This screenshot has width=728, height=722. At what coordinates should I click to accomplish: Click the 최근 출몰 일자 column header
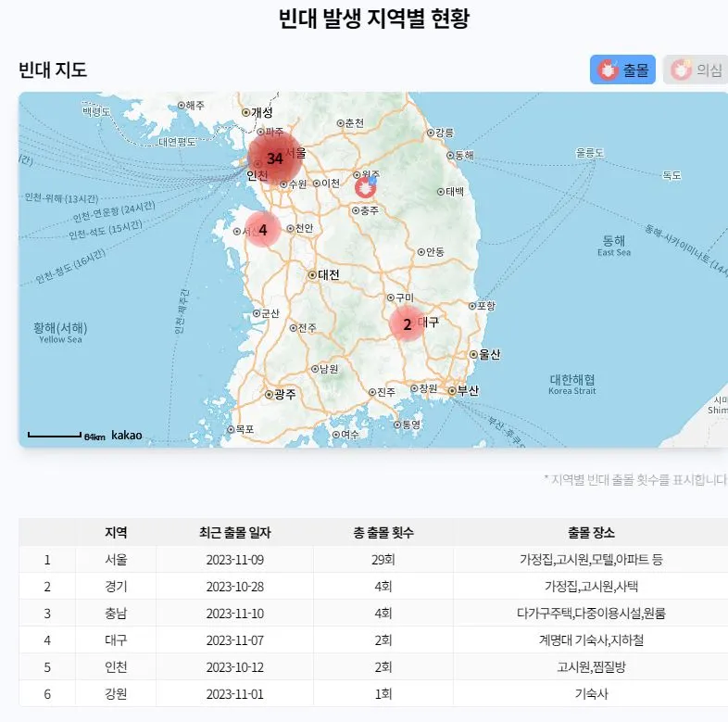pyautogui.click(x=235, y=532)
